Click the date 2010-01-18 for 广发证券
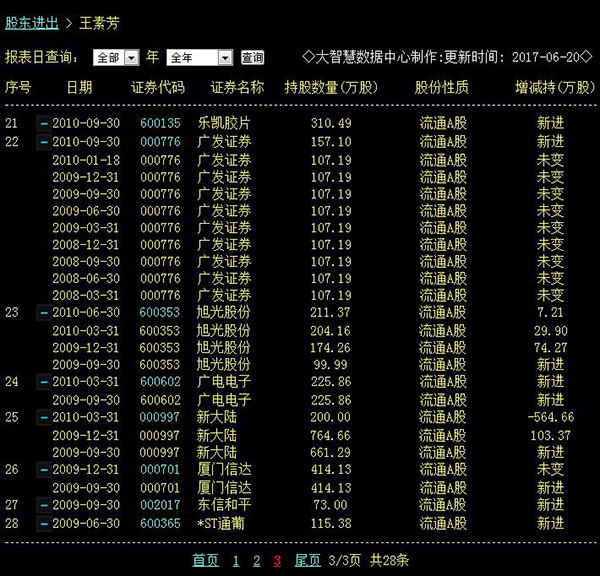Screen dimensions: 600x576 (x=86, y=160)
